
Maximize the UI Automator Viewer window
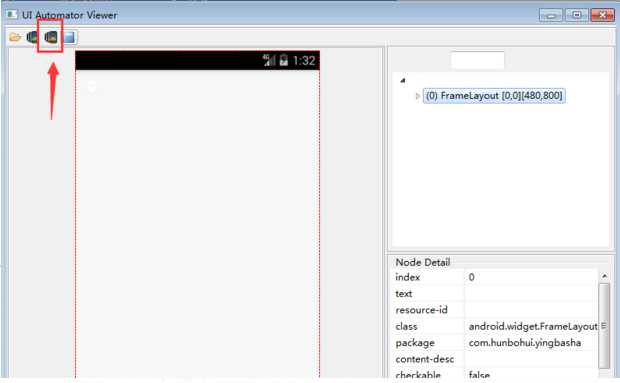[x=577, y=15]
